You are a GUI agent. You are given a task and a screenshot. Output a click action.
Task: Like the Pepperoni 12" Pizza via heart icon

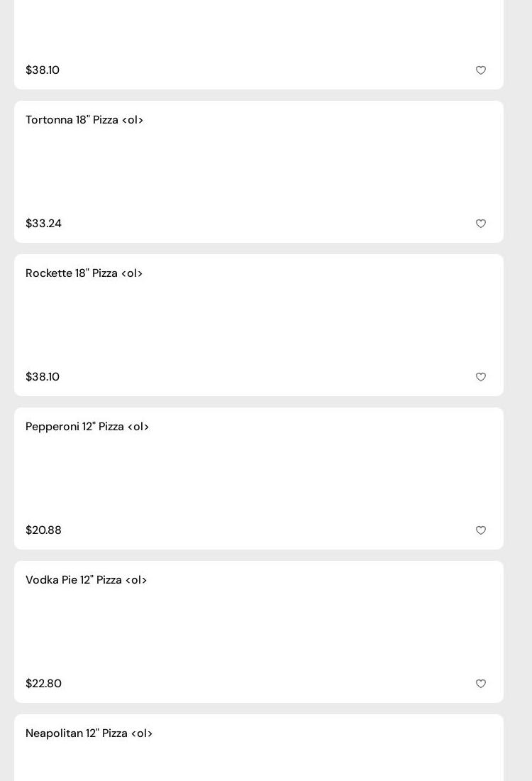481,530
